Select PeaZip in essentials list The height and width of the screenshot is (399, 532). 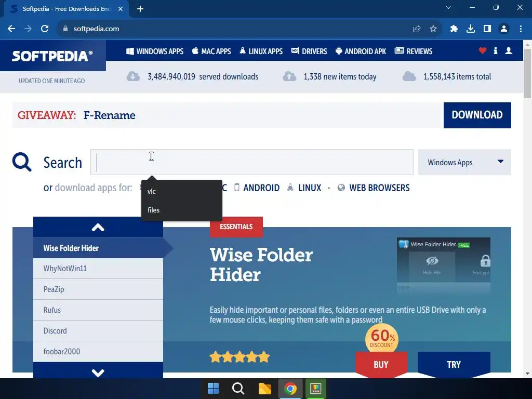pos(98,289)
